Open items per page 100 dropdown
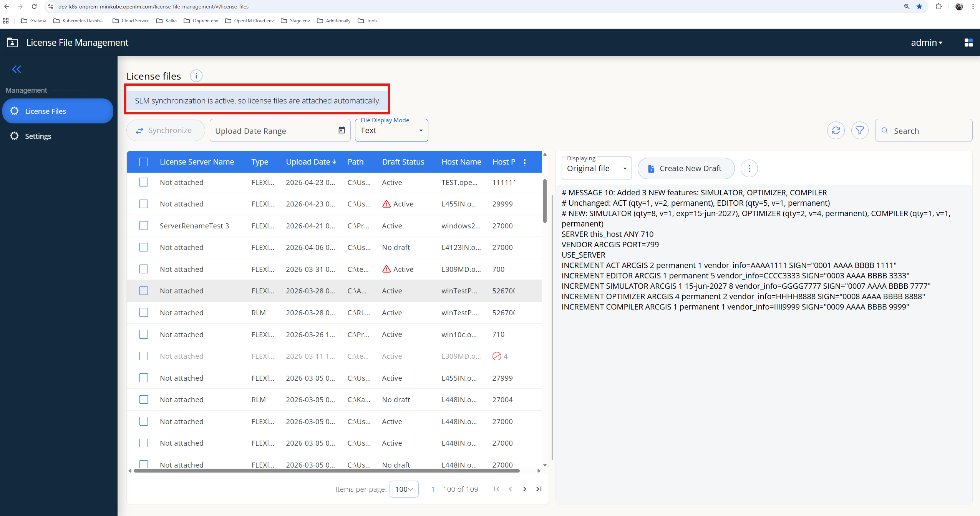Image resolution: width=980 pixels, height=516 pixels. [404, 489]
